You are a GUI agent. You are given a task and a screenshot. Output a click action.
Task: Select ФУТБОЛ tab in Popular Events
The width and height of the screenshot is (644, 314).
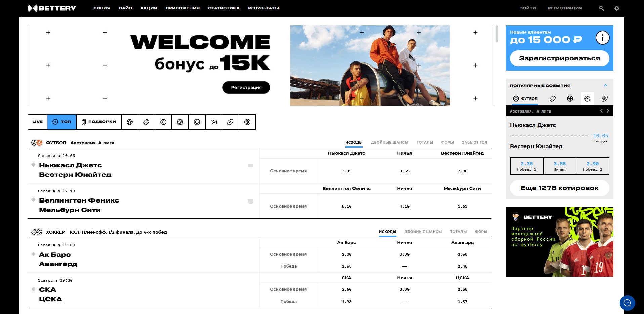525,99
